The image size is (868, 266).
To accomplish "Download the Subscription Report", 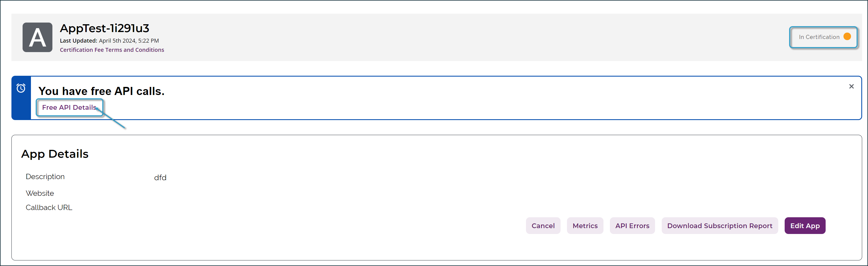I will [720, 226].
